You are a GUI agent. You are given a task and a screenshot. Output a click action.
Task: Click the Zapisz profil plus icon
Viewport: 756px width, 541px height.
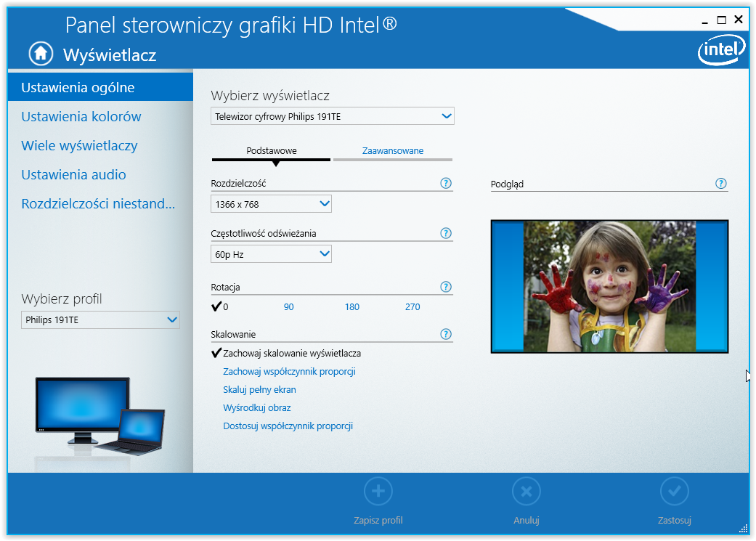[378, 492]
